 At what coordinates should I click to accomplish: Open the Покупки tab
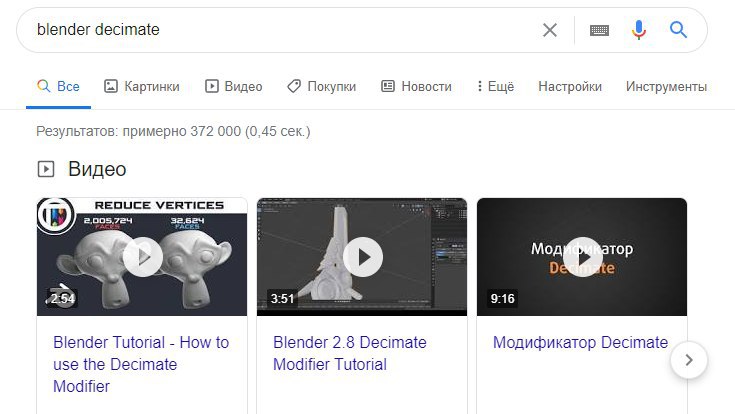click(x=322, y=86)
